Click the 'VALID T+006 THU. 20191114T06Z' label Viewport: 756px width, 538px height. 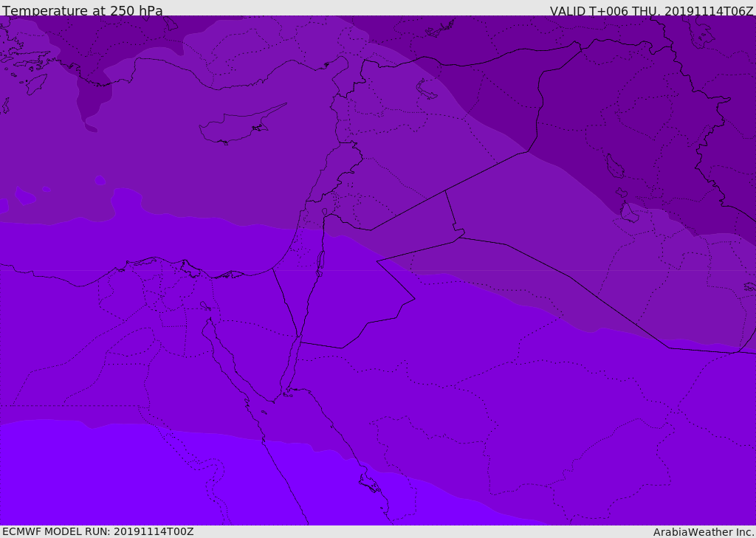click(x=651, y=10)
